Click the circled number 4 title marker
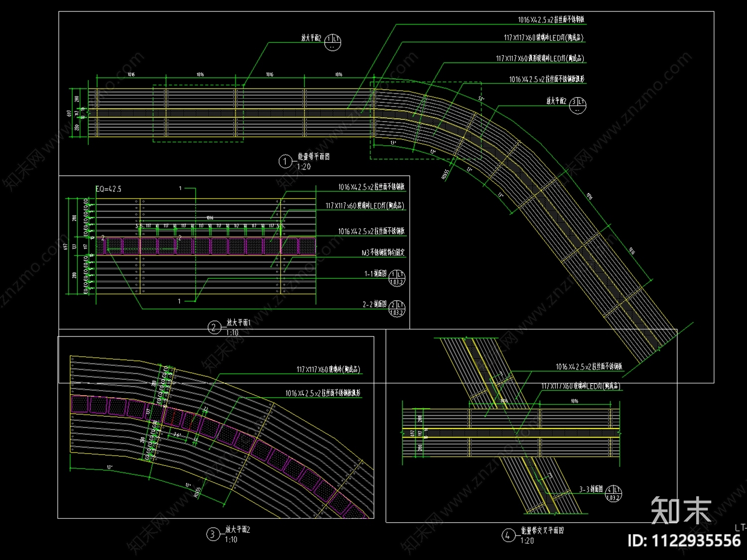The height and width of the screenshot is (560, 747). click(508, 536)
